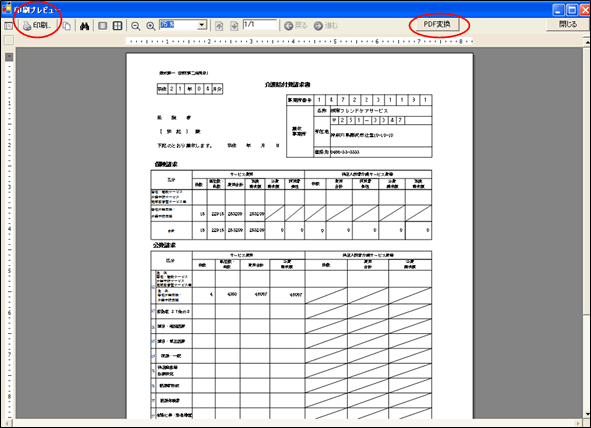Screen dimensions: 591x428
Task: Go to next page arrow
Action: (x=234, y=26)
